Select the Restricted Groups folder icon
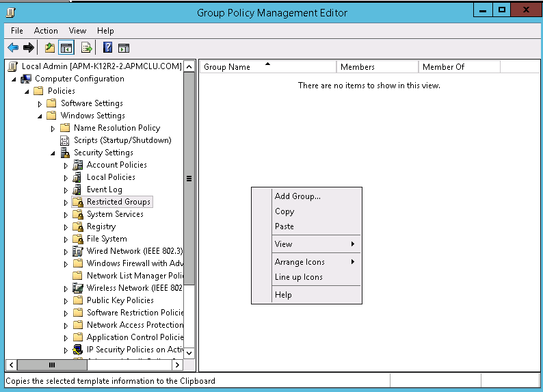This screenshot has width=543, height=392. (x=77, y=202)
